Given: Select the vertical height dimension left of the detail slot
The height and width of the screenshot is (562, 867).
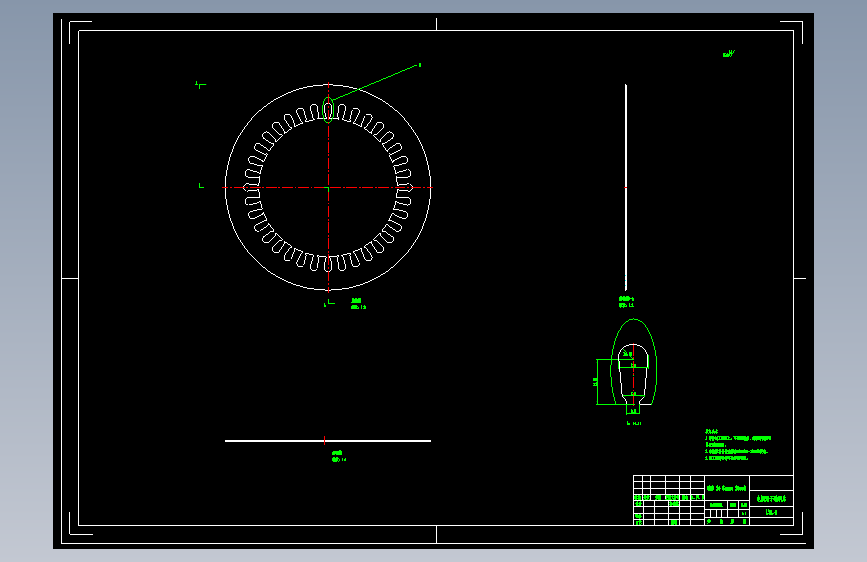Looking at the screenshot, I should tap(596, 382).
